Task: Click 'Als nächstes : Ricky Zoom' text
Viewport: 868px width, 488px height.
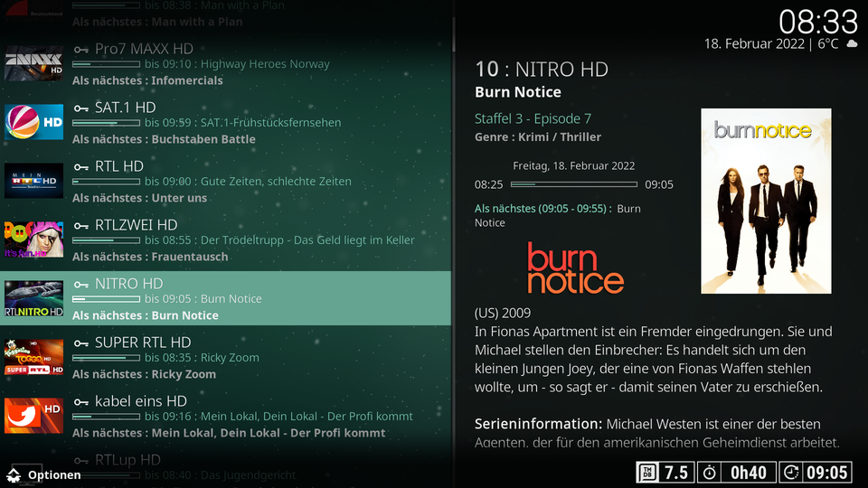Action: [x=144, y=374]
